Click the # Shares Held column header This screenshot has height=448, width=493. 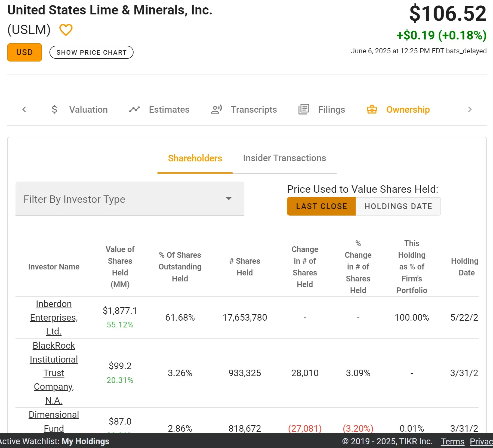(x=245, y=267)
